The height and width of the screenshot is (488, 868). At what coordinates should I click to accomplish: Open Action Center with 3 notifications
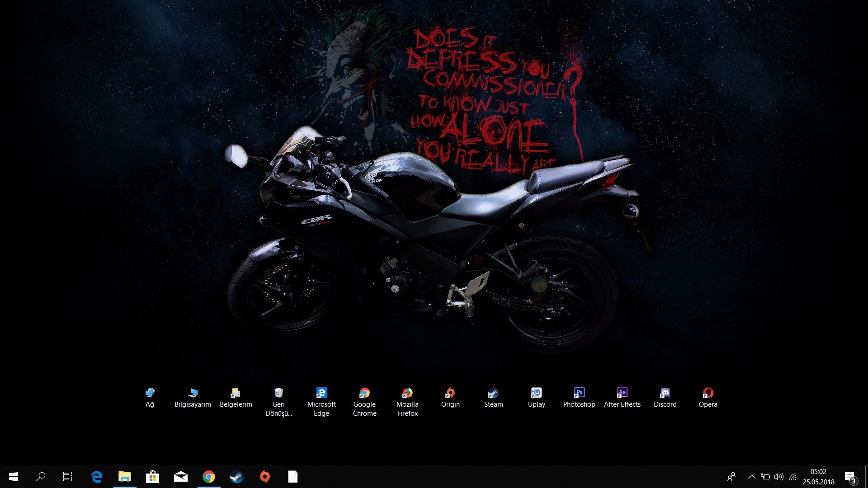[849, 477]
